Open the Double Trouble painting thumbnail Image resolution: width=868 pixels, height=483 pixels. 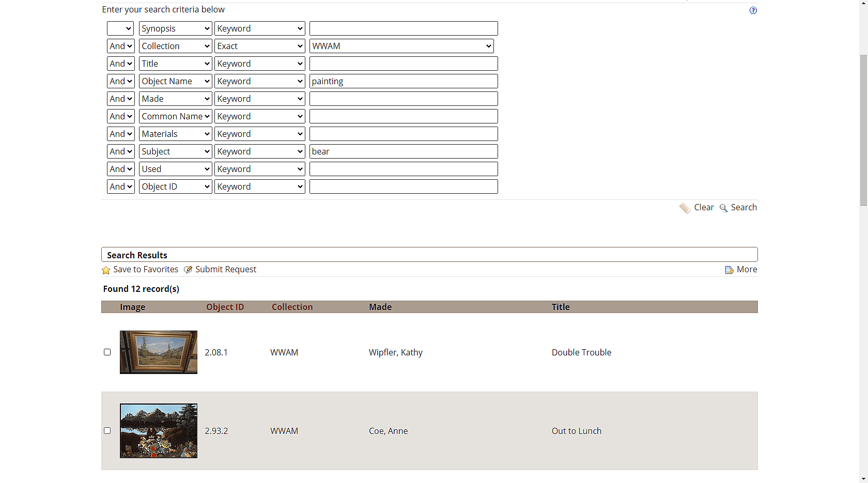click(159, 352)
